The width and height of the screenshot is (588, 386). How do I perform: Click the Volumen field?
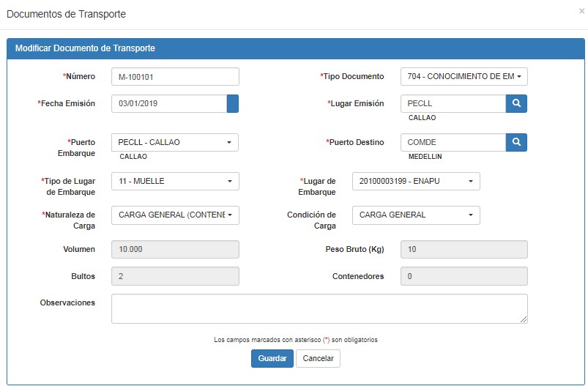(x=175, y=250)
